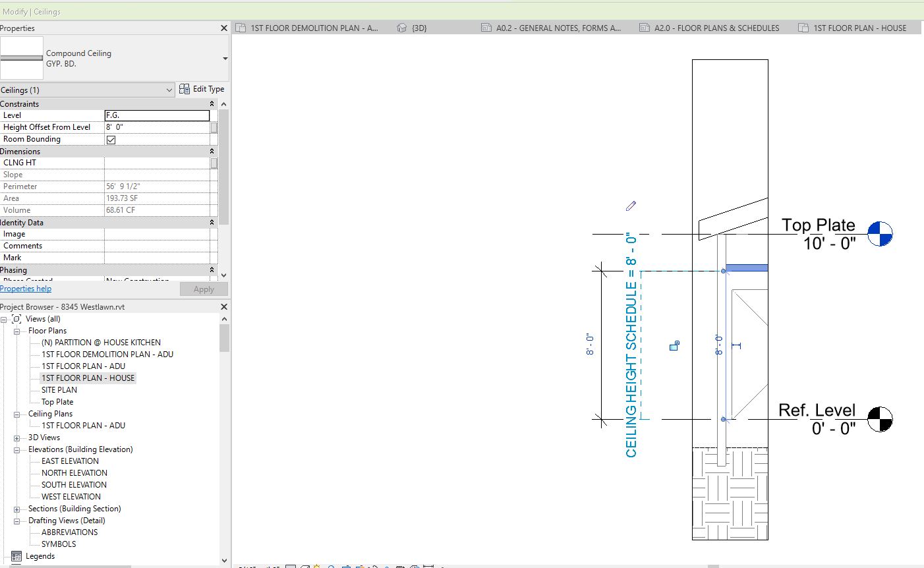924x568 pixels.
Task: Open the Compound Ceiling type selector dropdown
Action: coord(225,59)
